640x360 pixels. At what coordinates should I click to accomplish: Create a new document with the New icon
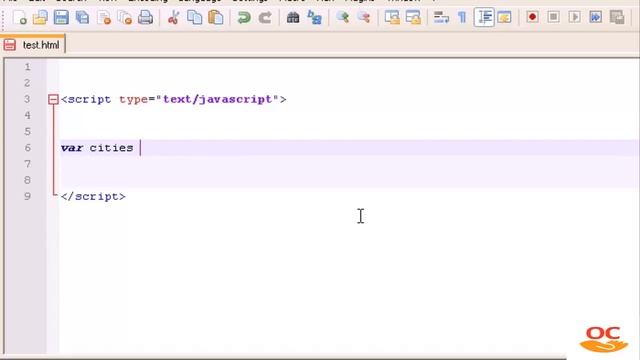19,18
